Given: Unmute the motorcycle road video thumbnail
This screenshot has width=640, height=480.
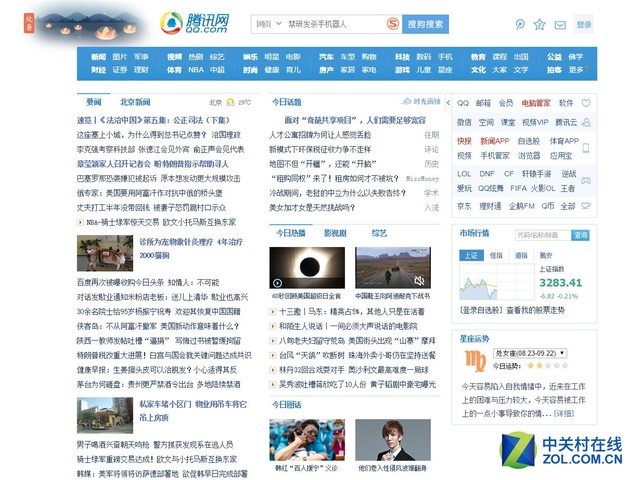Looking at the screenshot, I should click(x=420, y=281).
